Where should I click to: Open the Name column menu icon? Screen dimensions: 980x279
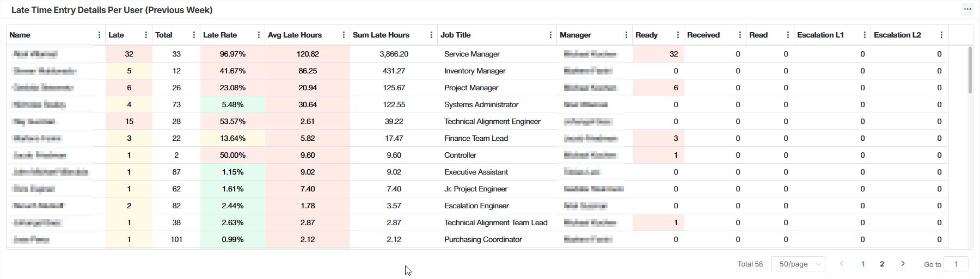pos(99,35)
